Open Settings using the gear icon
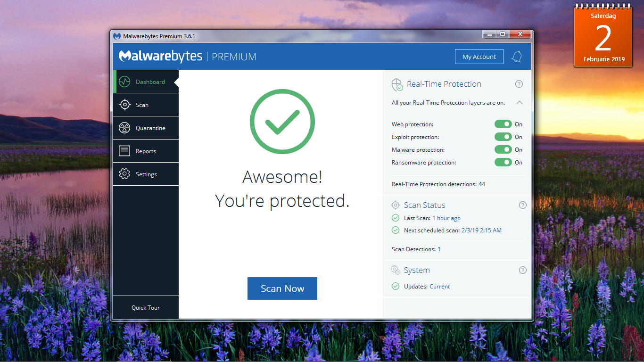Image resolution: width=644 pixels, height=362 pixels. 124,174
